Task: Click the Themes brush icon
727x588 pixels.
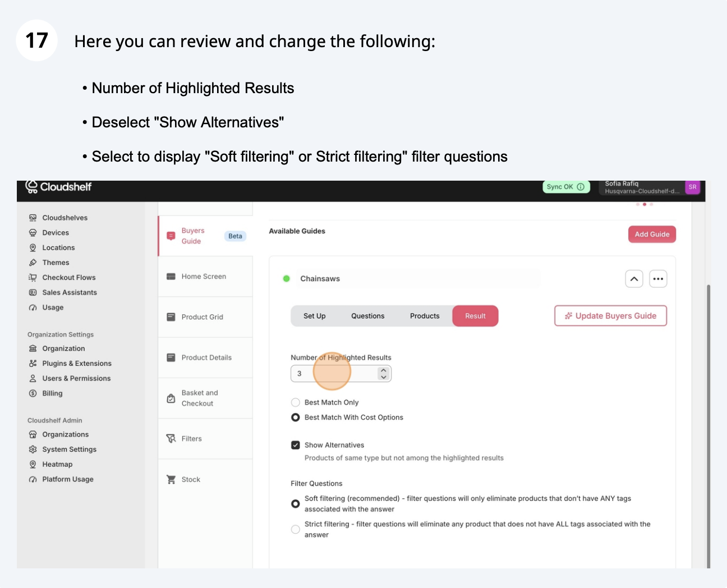Action: 33,263
